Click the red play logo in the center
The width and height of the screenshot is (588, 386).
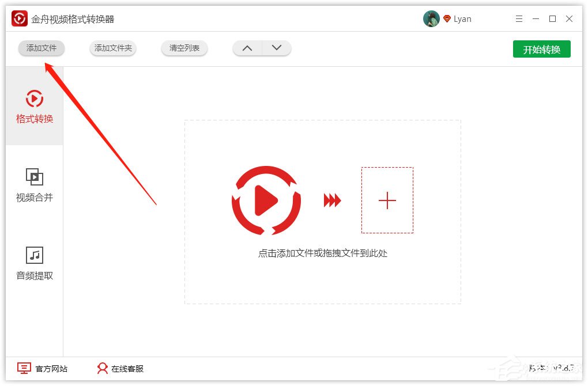pos(266,200)
